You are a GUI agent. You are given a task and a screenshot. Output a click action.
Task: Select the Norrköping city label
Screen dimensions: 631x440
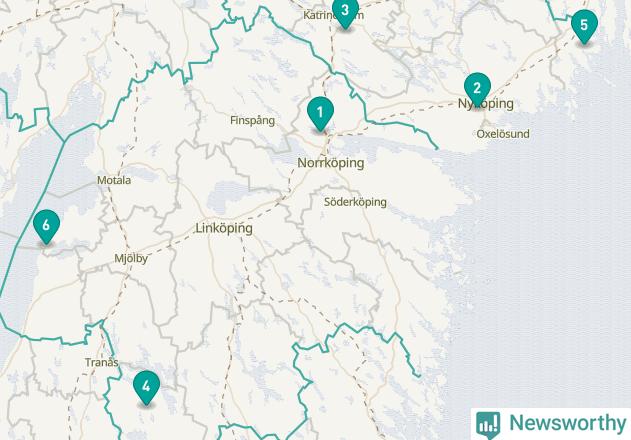coord(331,163)
